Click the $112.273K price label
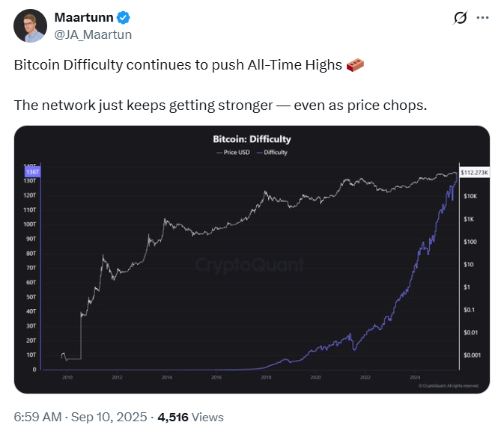 pos(474,172)
